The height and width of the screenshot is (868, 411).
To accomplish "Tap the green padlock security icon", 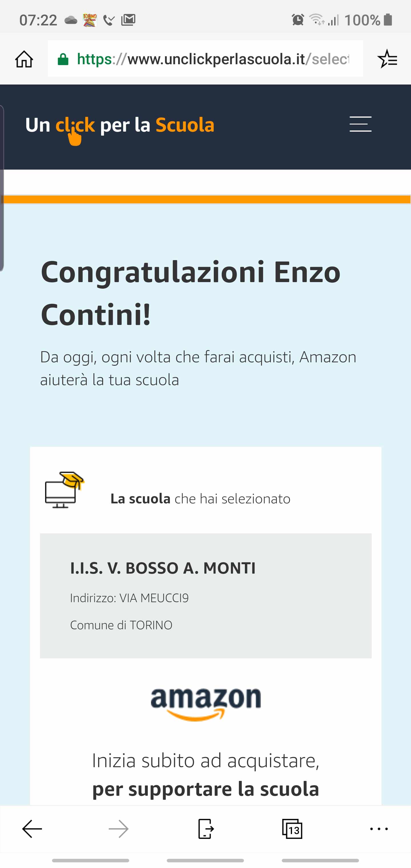I will 63,59.
